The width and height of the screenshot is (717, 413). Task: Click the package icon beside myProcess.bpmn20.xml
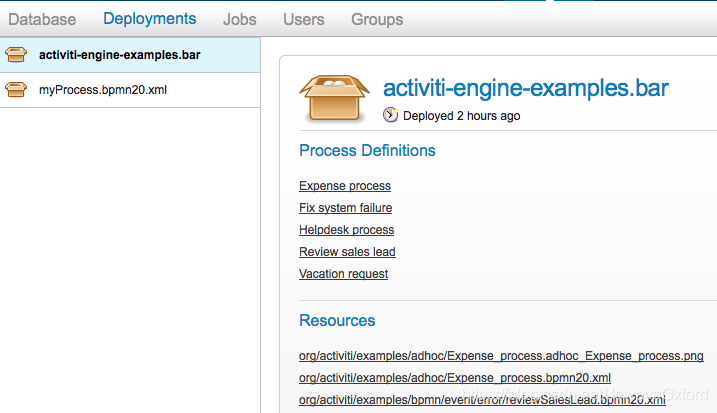(16, 89)
